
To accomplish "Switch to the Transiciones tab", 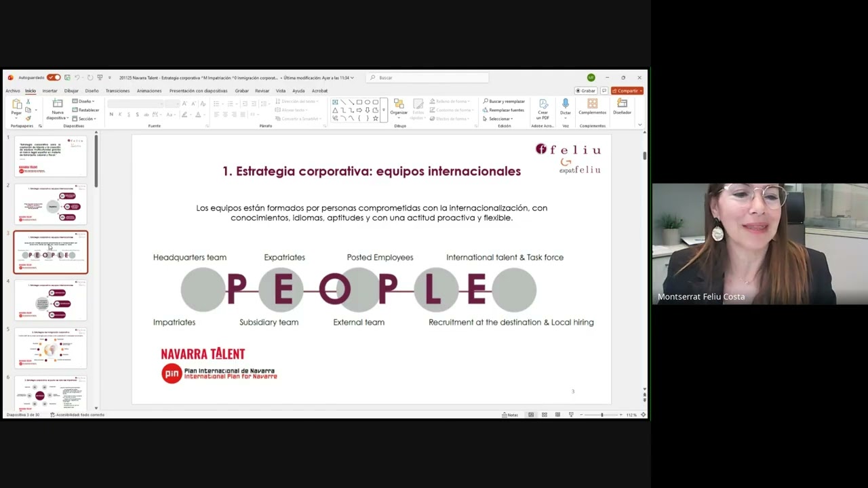I will (117, 91).
